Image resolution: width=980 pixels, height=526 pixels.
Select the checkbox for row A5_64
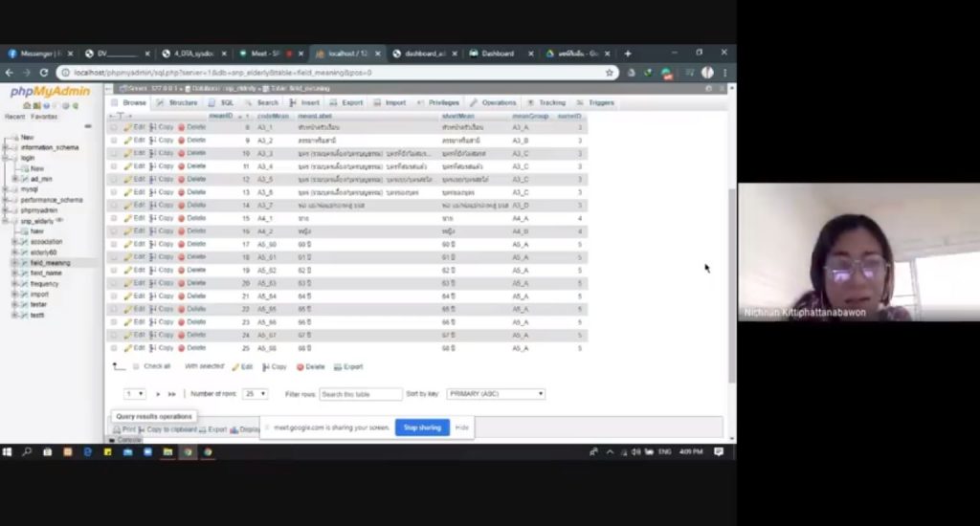(x=114, y=296)
